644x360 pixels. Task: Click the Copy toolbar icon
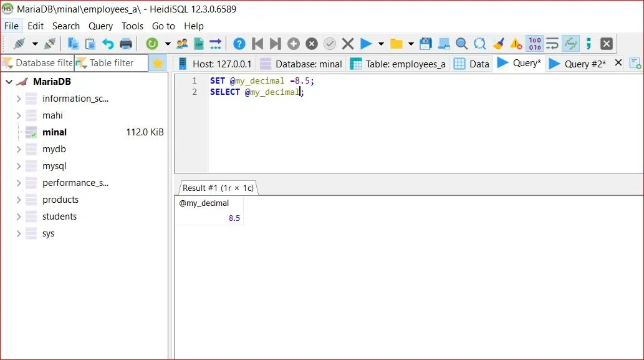(x=73, y=44)
